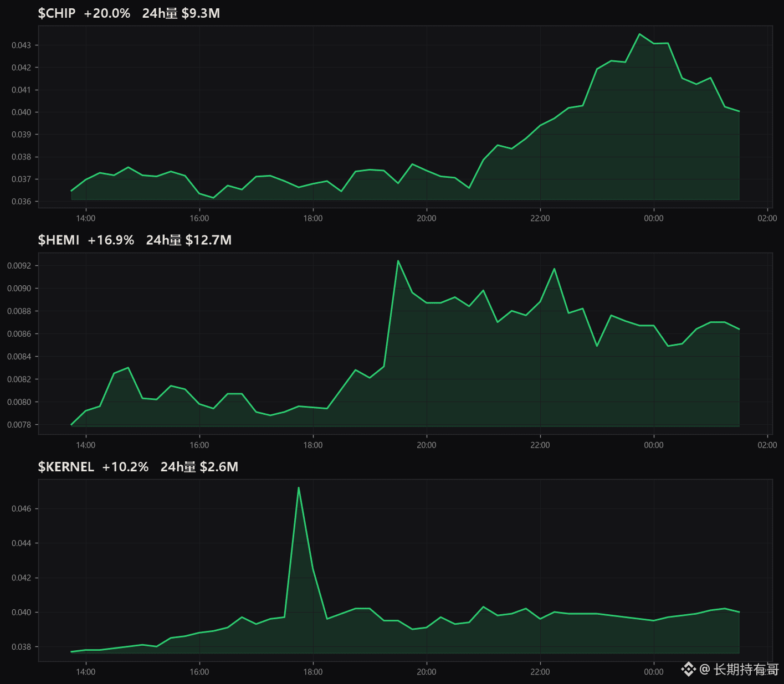The image size is (784, 684).
Task: Click the 0.0080 price label on HEMI chart
Action: coord(19,402)
